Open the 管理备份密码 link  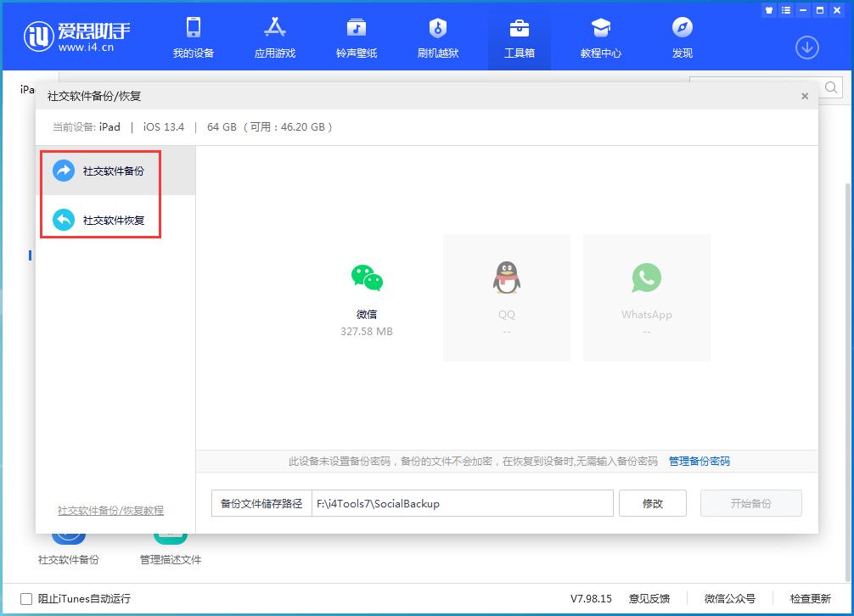[x=699, y=461]
